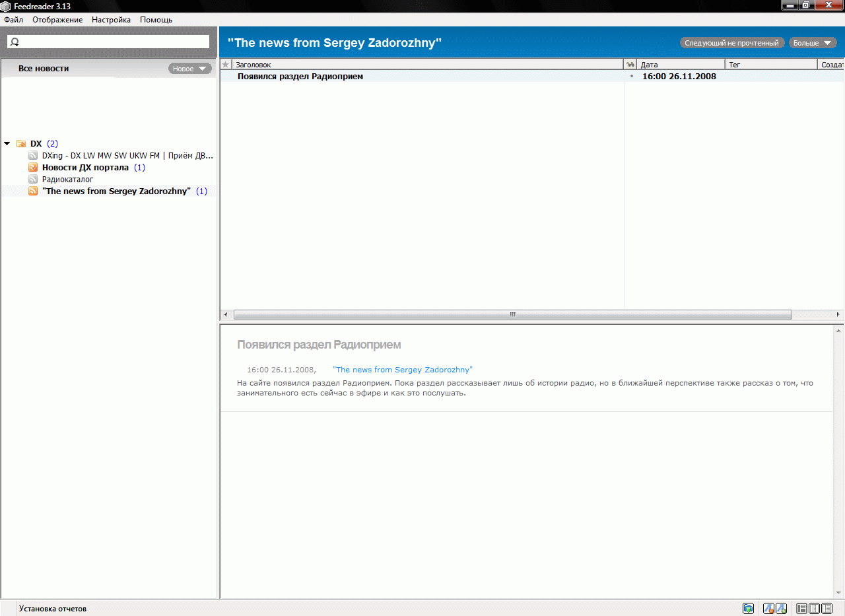Screen dimensions: 845x616
Task: Increase font size with the A-plus icon
Action: coord(781,609)
